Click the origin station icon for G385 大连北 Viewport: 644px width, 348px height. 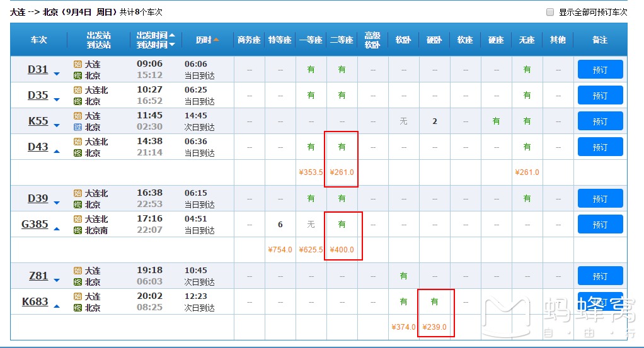tap(78, 219)
